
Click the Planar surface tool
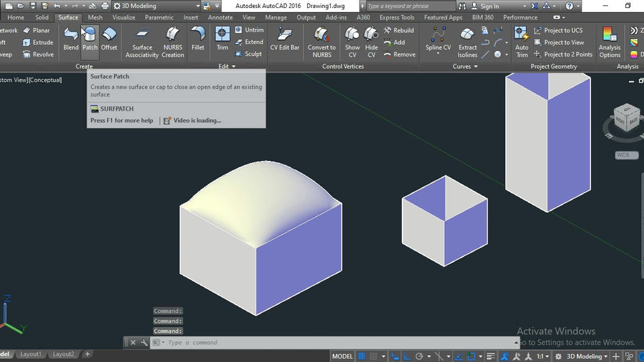(x=36, y=30)
